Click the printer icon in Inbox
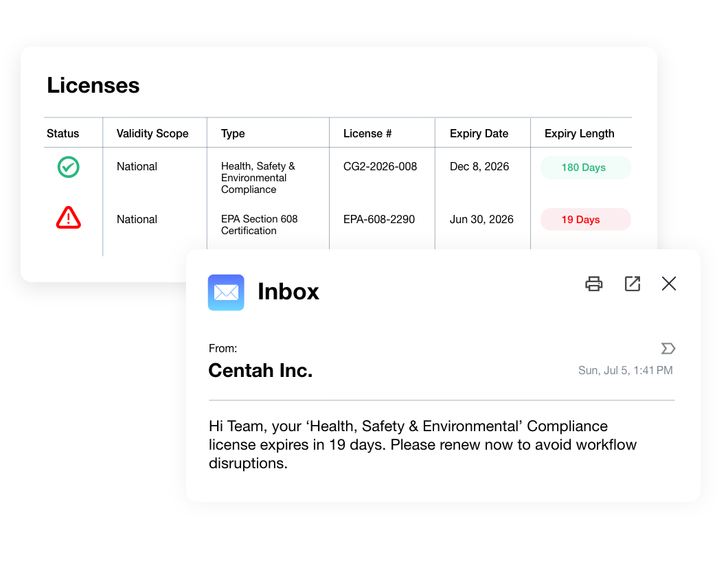728x563 pixels. [594, 284]
